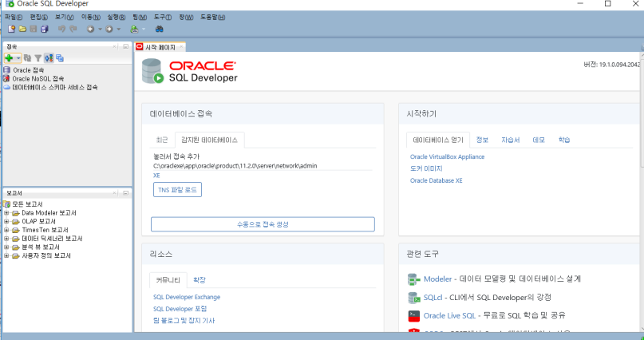644x340 pixels.
Task: Open the 실행(R) menu
Action: point(117,18)
